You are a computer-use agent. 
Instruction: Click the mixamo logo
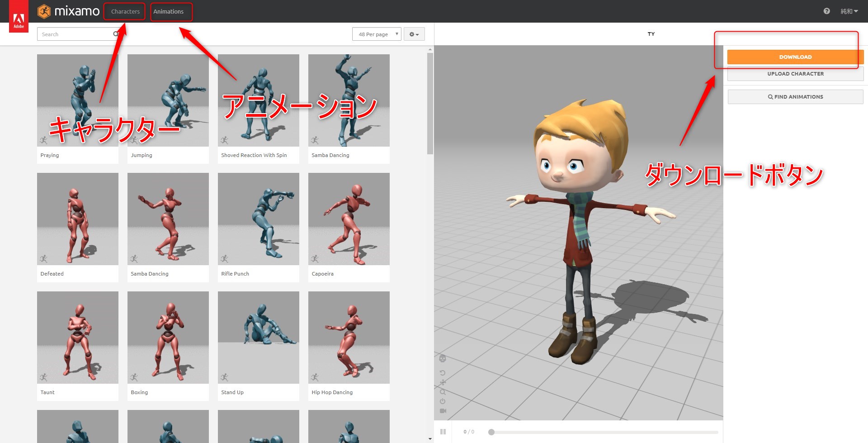(x=68, y=11)
